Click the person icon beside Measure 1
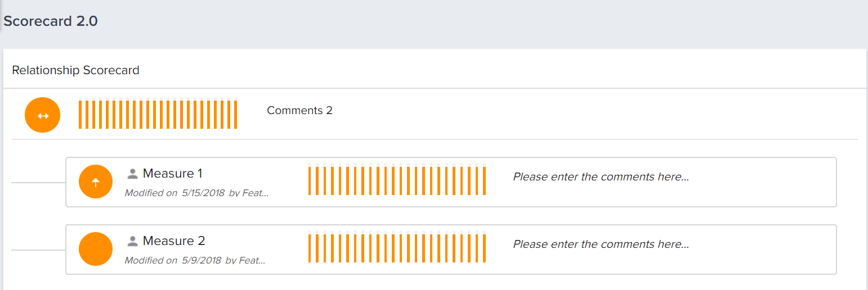The height and width of the screenshot is (290, 868). (133, 173)
